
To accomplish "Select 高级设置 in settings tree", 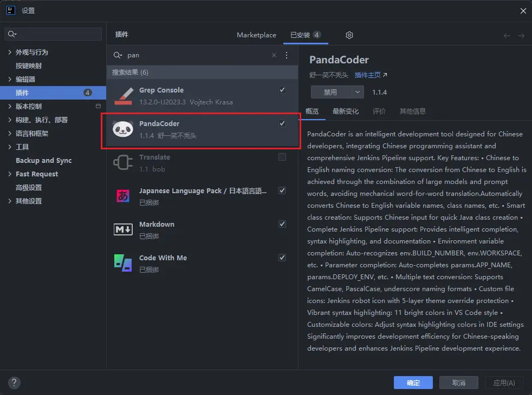I will coord(29,187).
